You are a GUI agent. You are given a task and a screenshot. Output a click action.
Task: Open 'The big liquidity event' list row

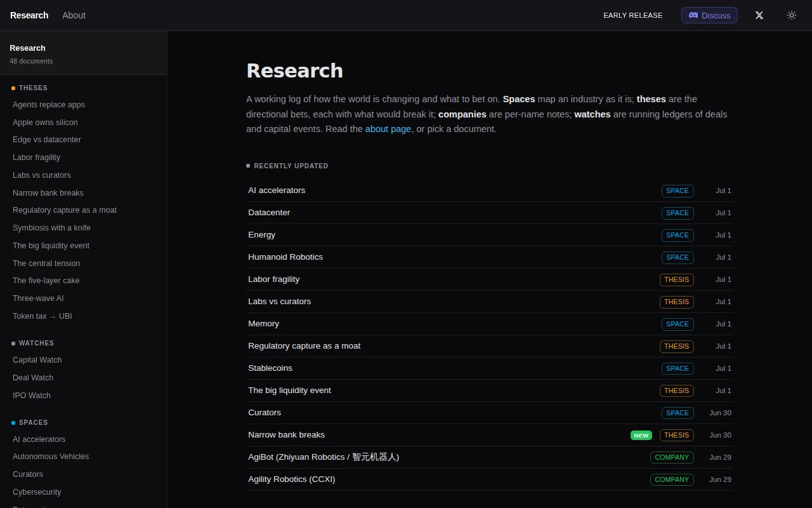[489, 391]
